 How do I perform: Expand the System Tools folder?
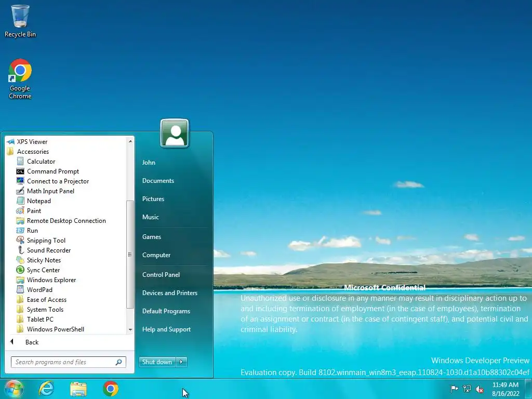pos(45,310)
